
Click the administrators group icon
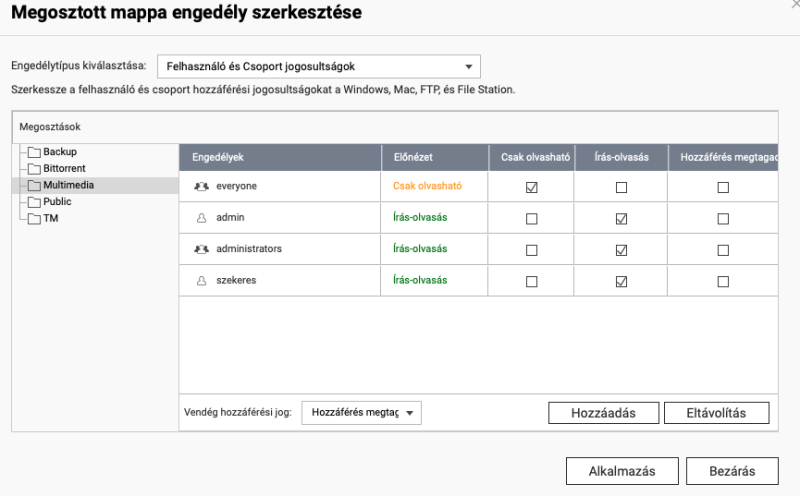202,250
